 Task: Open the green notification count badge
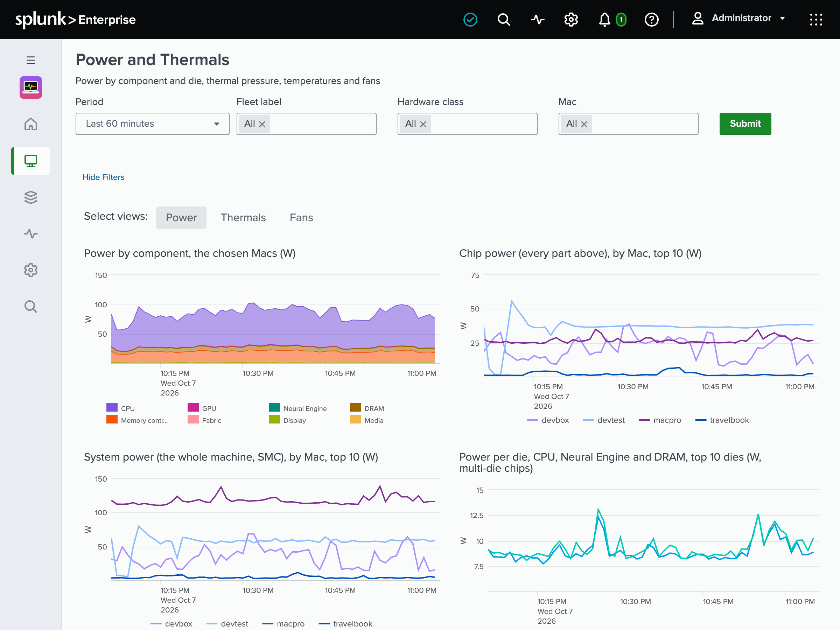(x=621, y=19)
